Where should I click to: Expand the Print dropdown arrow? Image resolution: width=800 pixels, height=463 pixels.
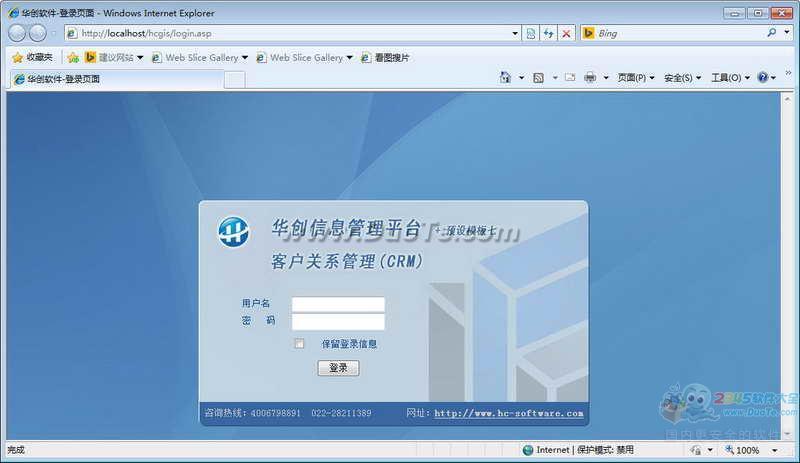tap(606, 78)
